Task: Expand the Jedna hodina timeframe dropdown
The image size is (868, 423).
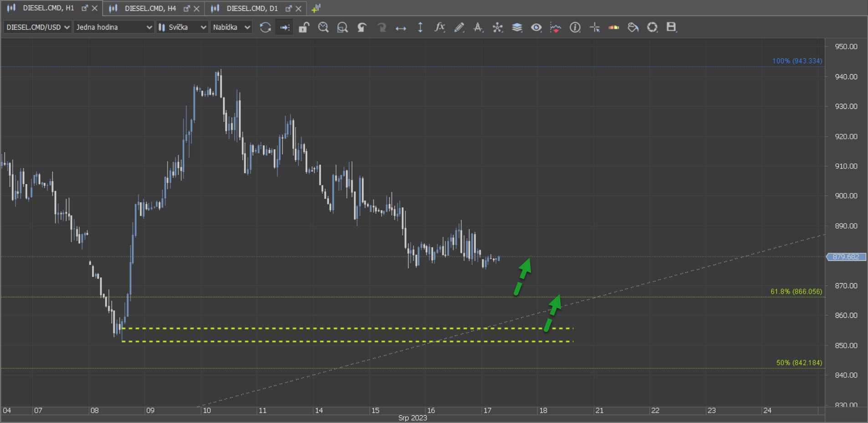Action: pos(114,27)
